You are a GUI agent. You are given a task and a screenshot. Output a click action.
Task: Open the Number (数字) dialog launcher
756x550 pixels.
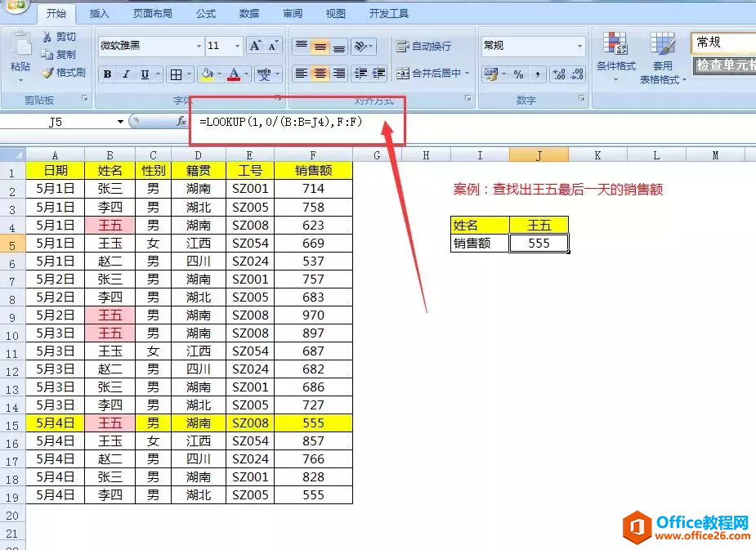[x=581, y=98]
